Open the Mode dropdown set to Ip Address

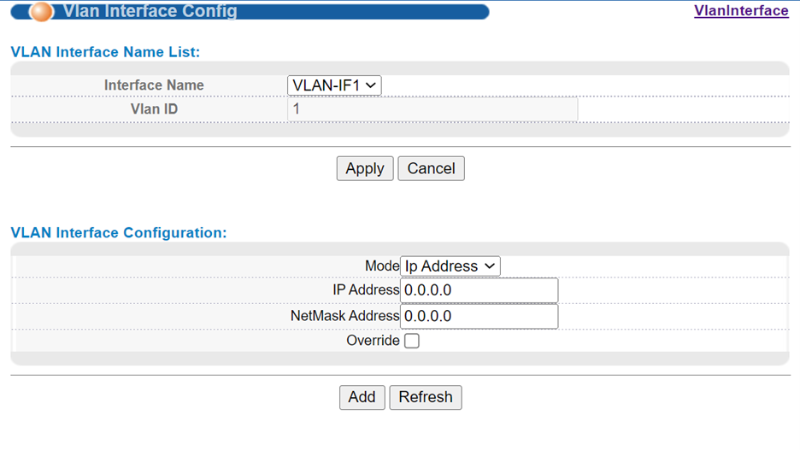pos(450,266)
